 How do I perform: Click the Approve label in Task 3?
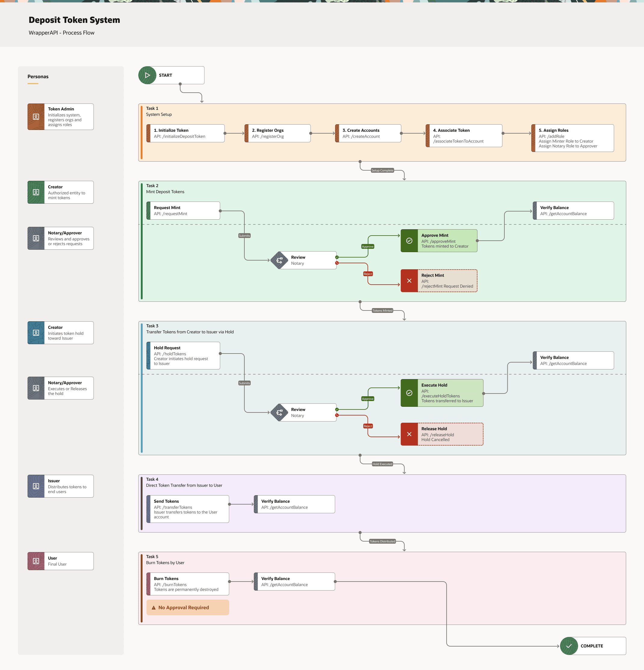click(368, 399)
